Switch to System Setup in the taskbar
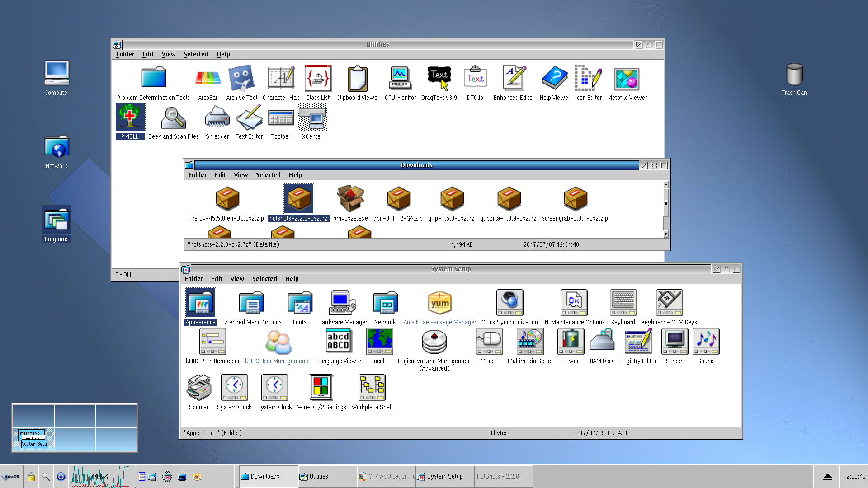 click(445, 476)
